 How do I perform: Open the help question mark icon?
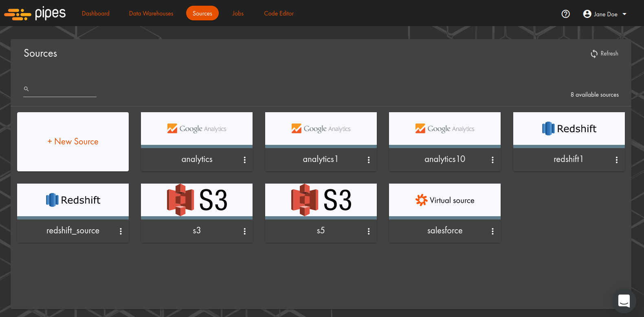click(565, 14)
